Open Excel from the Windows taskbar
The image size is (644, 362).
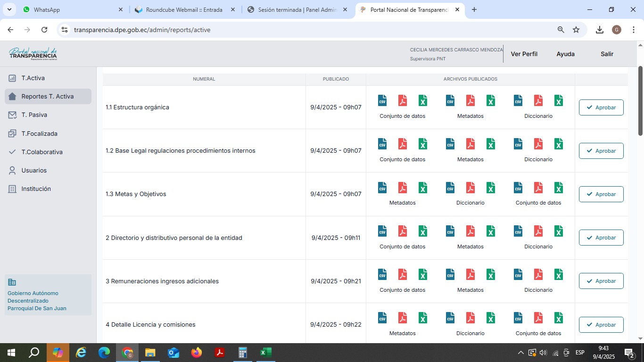(x=265, y=353)
